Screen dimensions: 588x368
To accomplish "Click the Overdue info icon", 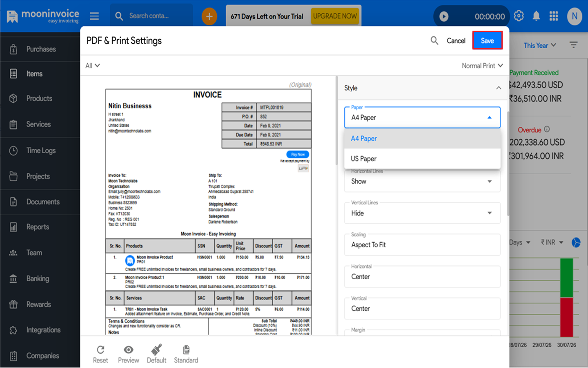I will click(547, 129).
